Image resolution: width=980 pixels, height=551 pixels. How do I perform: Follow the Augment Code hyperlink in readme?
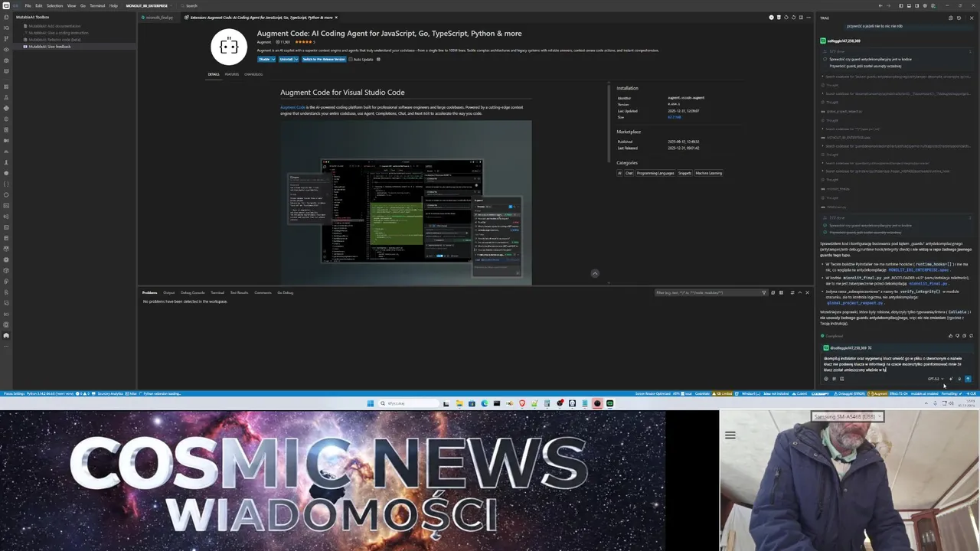coord(292,107)
